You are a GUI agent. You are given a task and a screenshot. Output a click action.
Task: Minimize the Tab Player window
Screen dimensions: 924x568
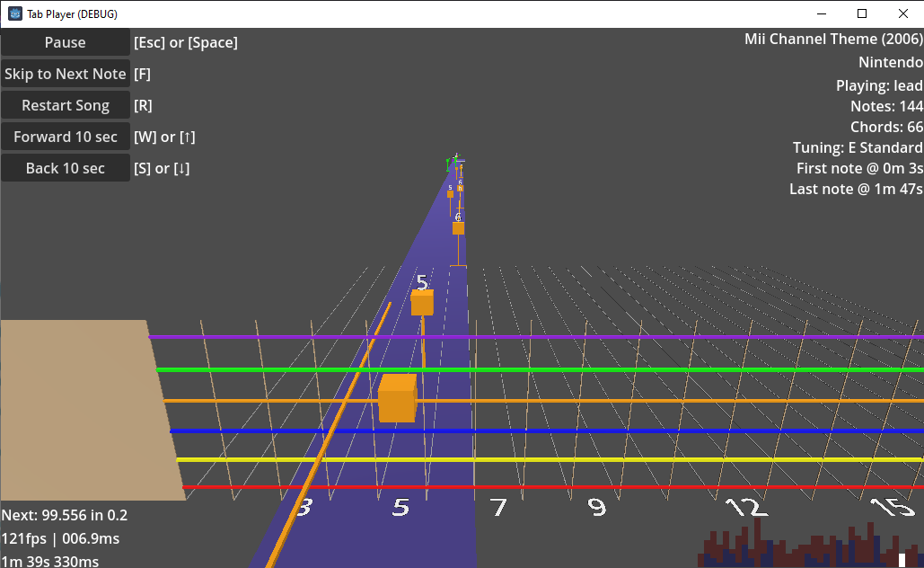[822, 13]
